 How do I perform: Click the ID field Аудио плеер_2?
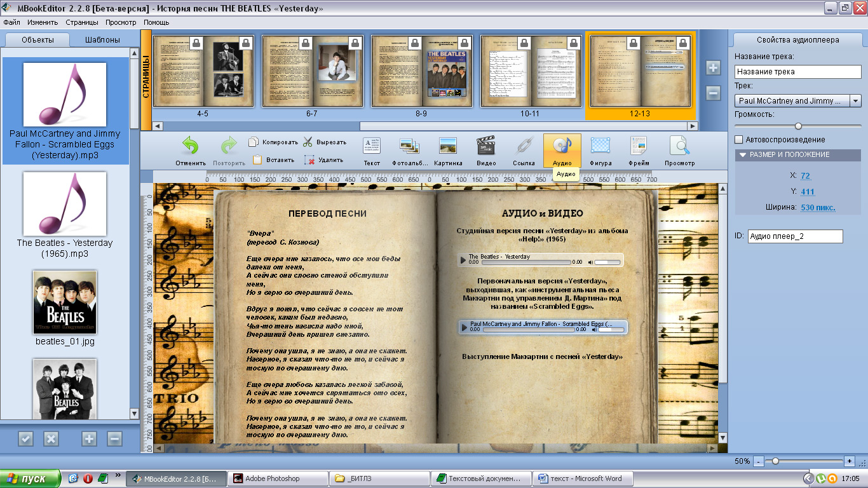point(796,236)
